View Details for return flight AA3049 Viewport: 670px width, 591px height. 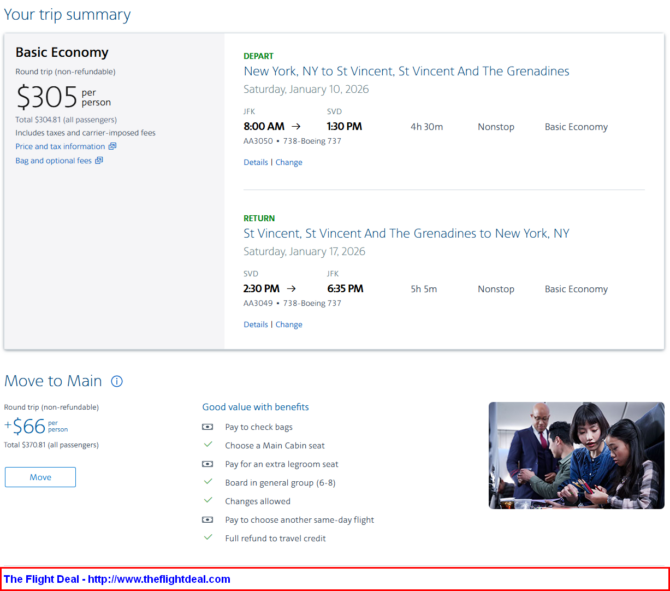tap(256, 324)
